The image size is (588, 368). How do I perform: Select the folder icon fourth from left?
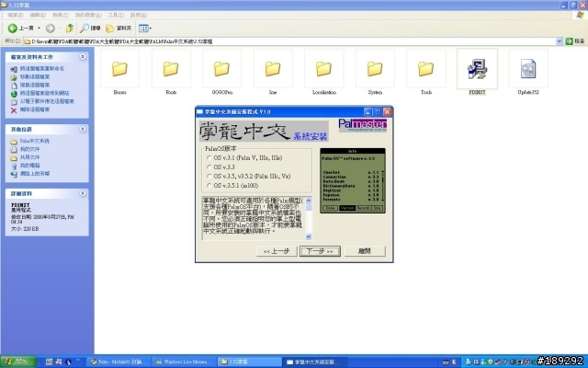click(273, 69)
